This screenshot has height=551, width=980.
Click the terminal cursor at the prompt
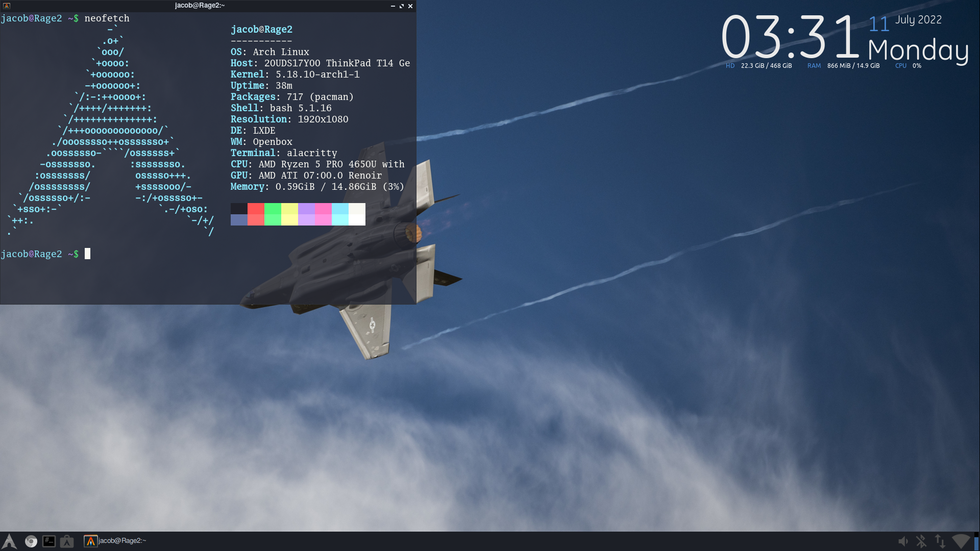tap(87, 254)
